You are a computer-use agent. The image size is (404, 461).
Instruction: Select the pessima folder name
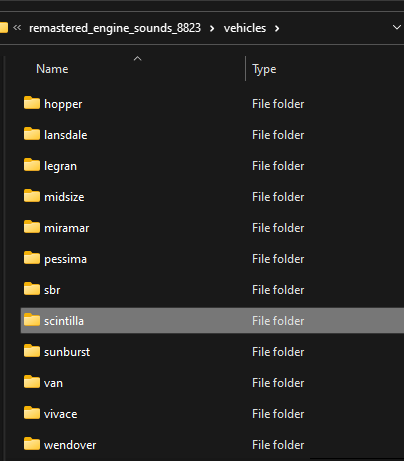click(65, 260)
